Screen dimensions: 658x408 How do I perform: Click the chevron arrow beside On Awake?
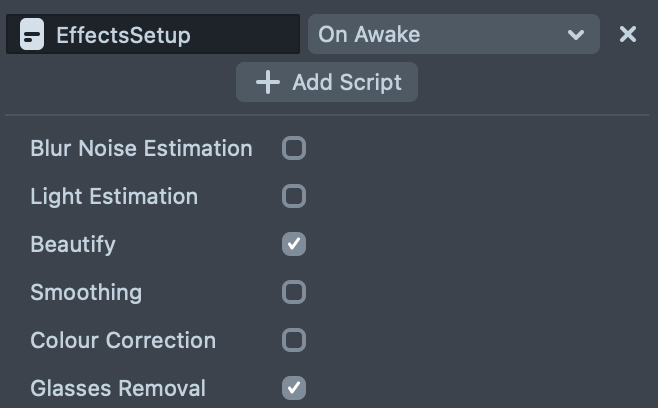pyautogui.click(x=576, y=35)
